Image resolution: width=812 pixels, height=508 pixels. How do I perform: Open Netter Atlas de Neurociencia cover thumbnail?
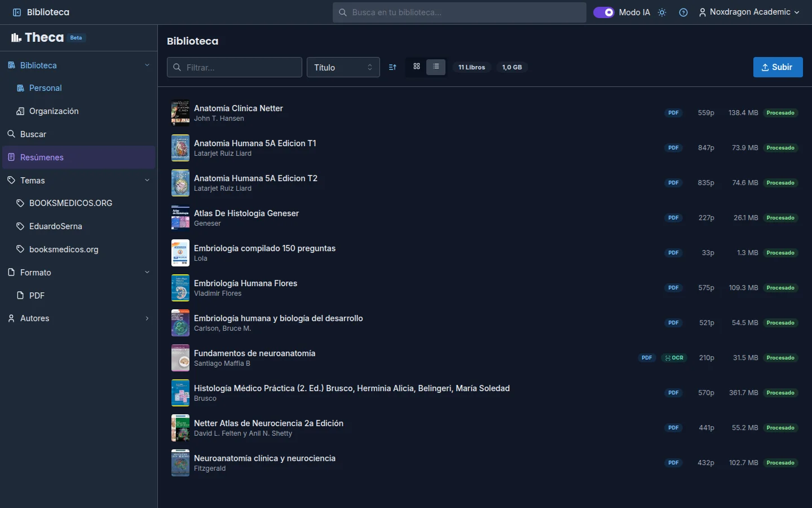(180, 428)
